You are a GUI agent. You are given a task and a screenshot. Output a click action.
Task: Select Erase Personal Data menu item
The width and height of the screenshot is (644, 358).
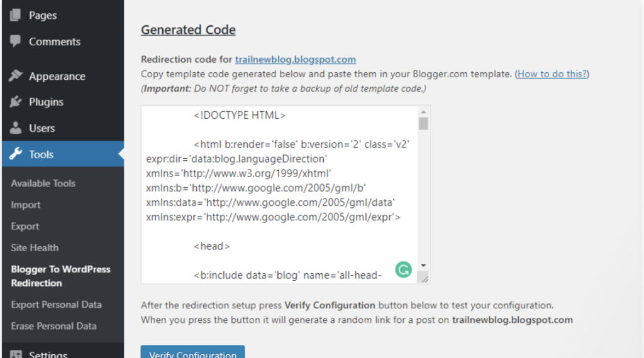click(x=53, y=326)
